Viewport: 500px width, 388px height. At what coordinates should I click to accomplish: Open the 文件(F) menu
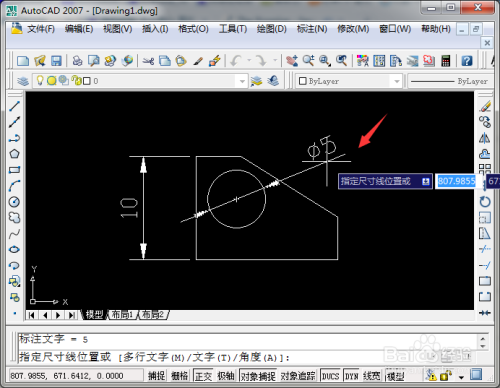point(41,29)
